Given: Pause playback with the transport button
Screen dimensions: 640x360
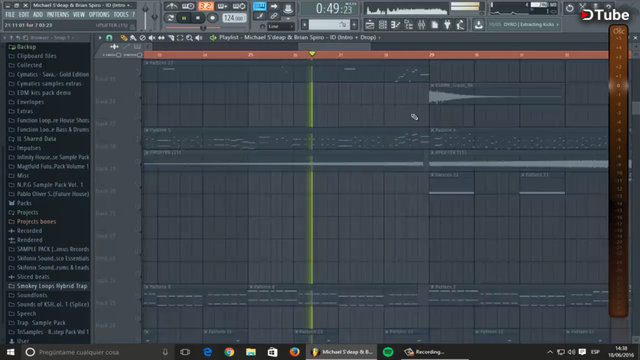Looking at the screenshot, I should point(184,18).
